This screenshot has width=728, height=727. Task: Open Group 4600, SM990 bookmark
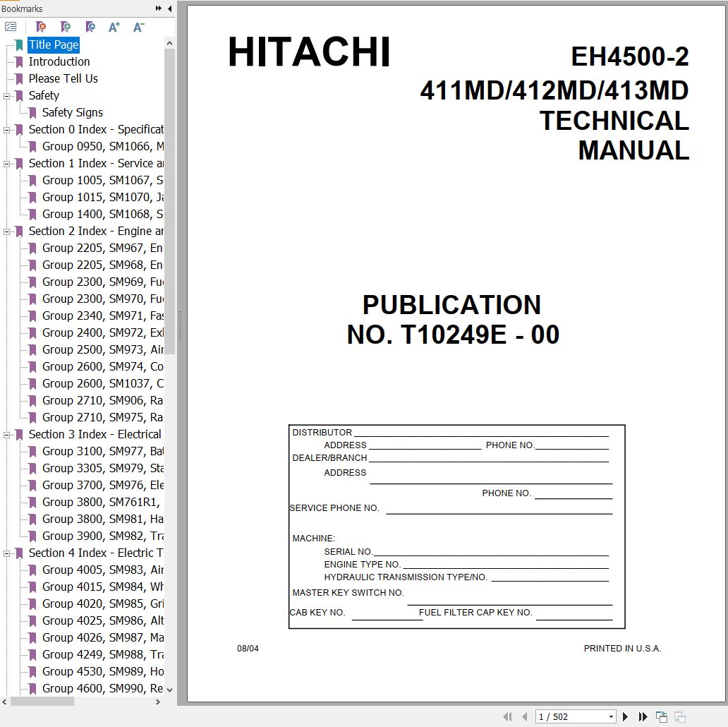click(102, 688)
